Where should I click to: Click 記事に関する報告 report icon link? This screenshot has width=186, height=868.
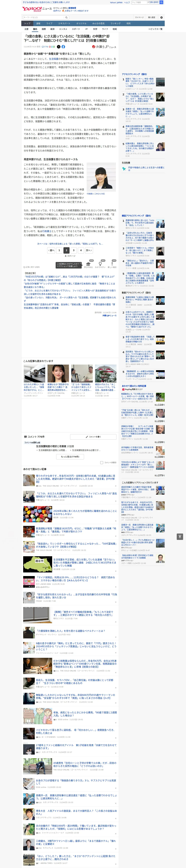pos(31,267)
